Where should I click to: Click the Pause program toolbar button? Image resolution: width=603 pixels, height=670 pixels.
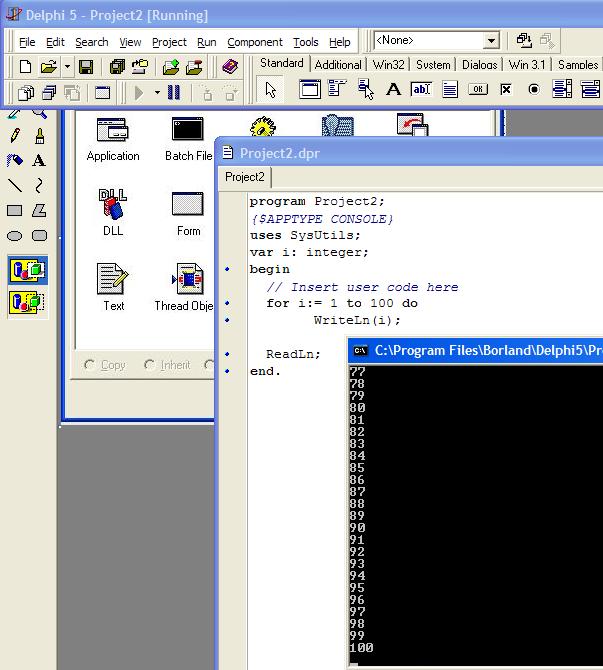pyautogui.click(x=173, y=92)
